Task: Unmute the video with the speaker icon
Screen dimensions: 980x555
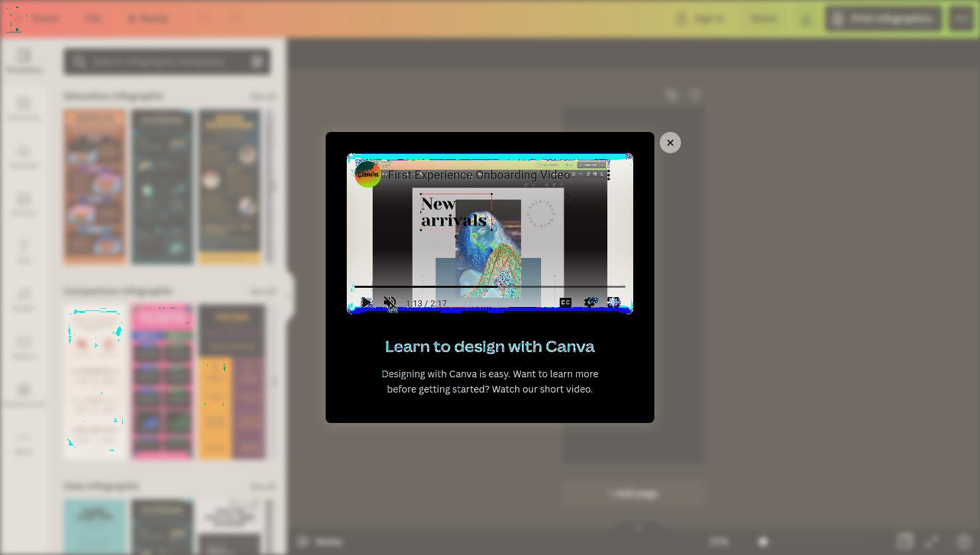Action: pyautogui.click(x=390, y=303)
